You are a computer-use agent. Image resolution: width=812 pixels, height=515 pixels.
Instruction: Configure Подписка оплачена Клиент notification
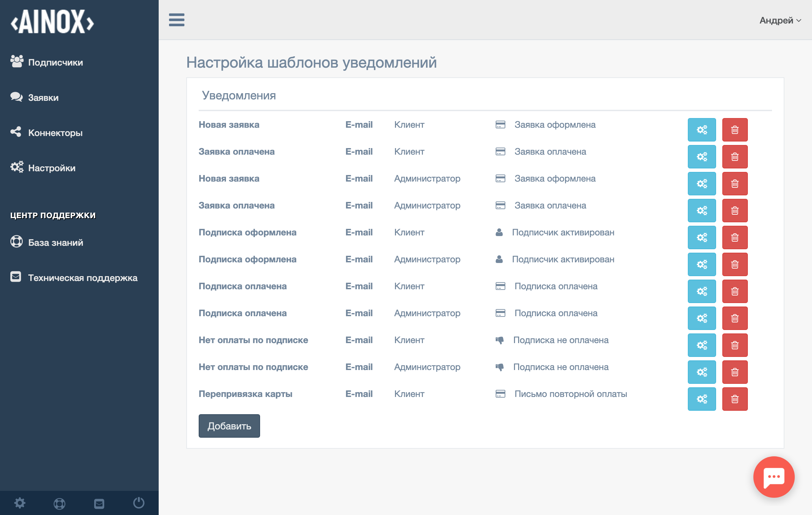[702, 291]
